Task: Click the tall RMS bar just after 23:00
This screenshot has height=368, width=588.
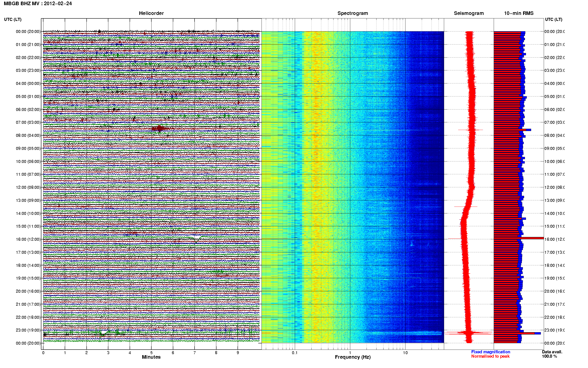Action: (517, 333)
